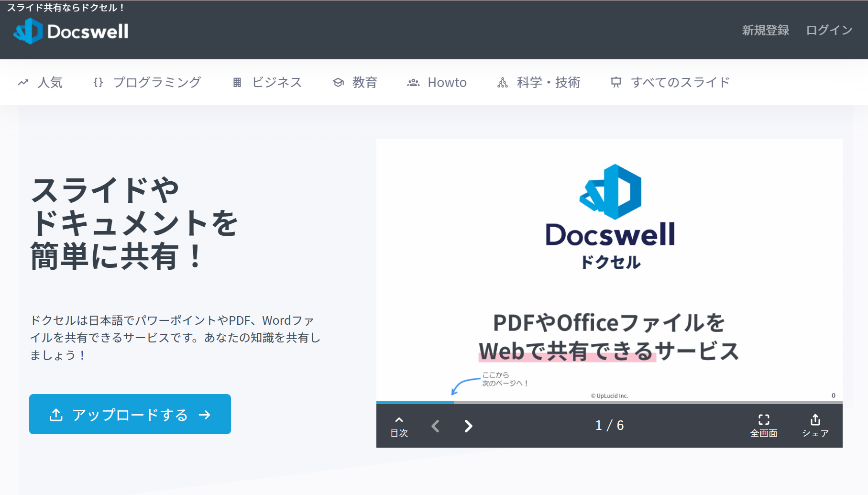This screenshot has width=868, height=495.
Task: Click the Docswell slide preview image
Action: pos(609,270)
